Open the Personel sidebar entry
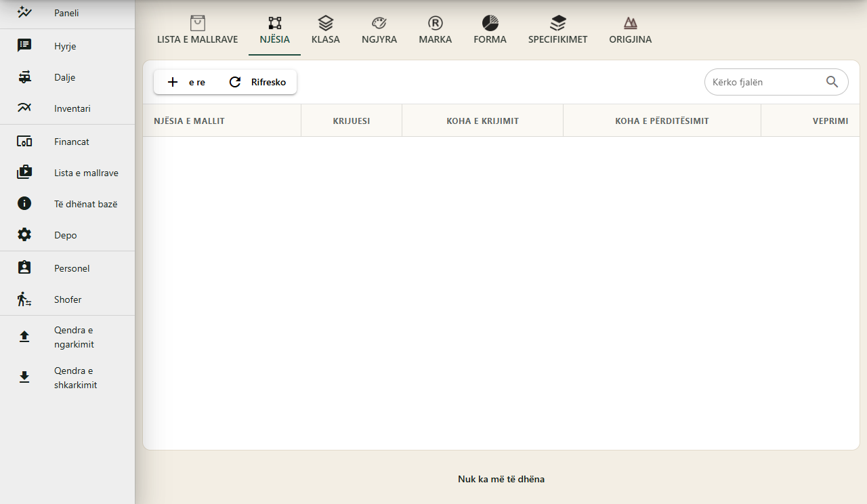This screenshot has height=504, width=867. pyautogui.click(x=67, y=268)
